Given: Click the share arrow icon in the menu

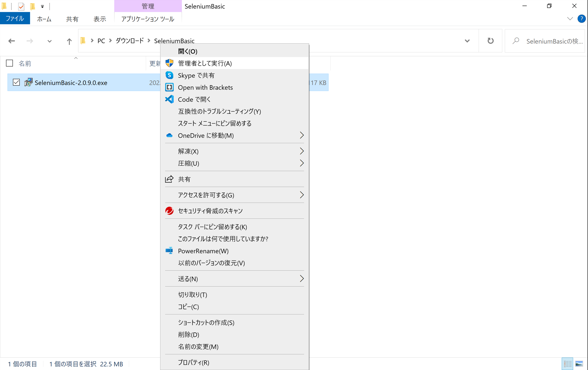Looking at the screenshot, I should 169,179.
